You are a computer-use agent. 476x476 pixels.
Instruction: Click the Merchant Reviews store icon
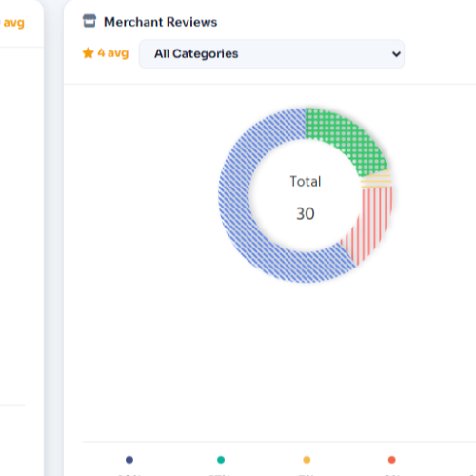click(89, 21)
